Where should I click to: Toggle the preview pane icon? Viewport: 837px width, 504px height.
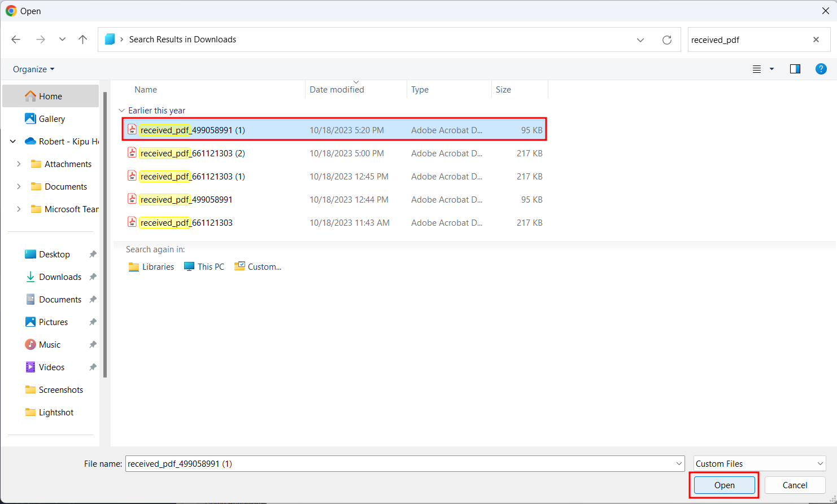coord(795,69)
